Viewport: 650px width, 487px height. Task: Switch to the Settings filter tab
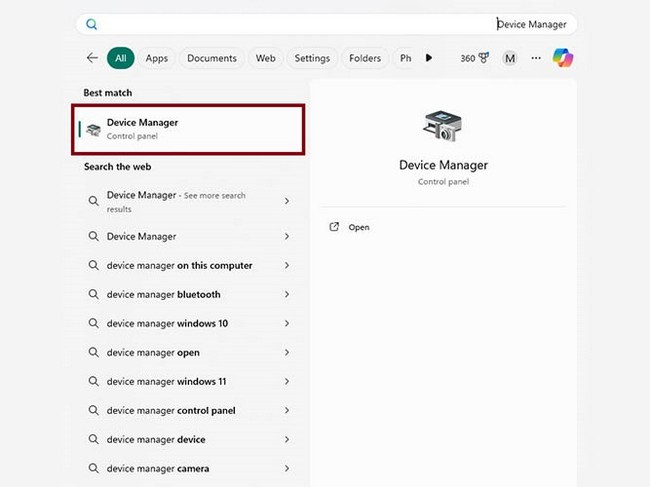(x=312, y=58)
